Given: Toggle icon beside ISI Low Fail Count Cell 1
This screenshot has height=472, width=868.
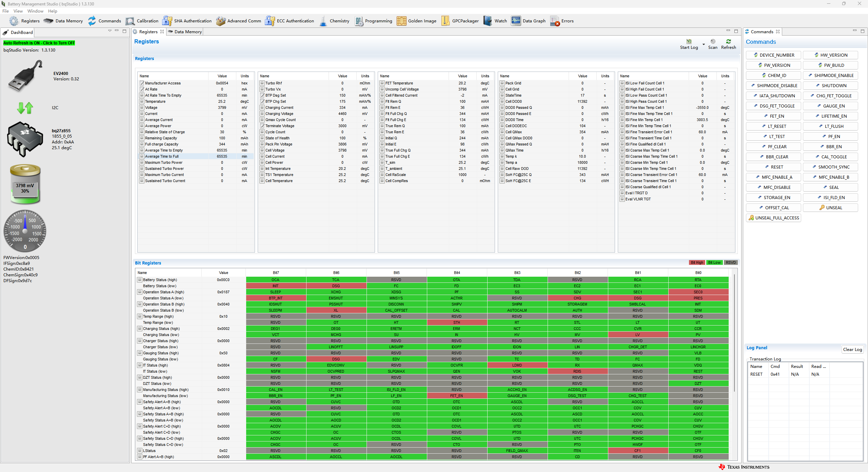Looking at the screenshot, I should pyautogui.click(x=622, y=83).
